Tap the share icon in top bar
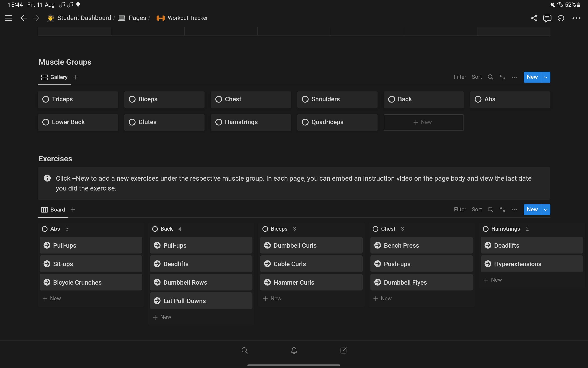This screenshot has height=368, width=588. [534, 18]
